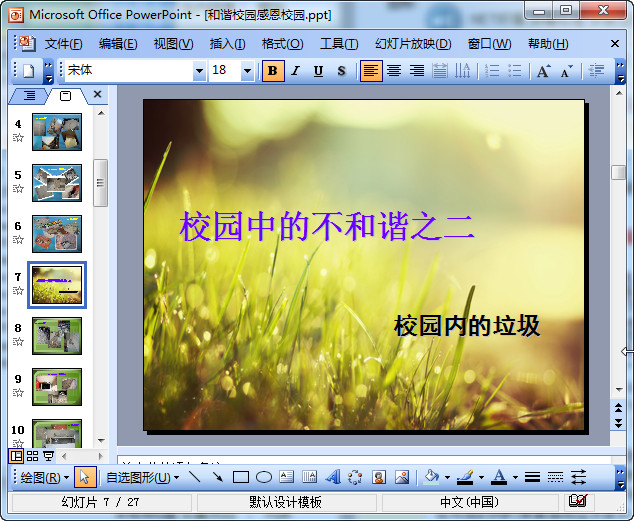Switch to the Outline tab
634x521 pixels.
pyautogui.click(x=29, y=96)
